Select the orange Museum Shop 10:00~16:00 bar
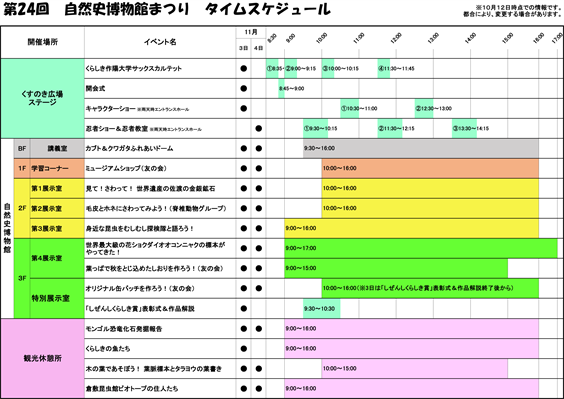Screen dimensions: 564x399 click(x=430, y=168)
